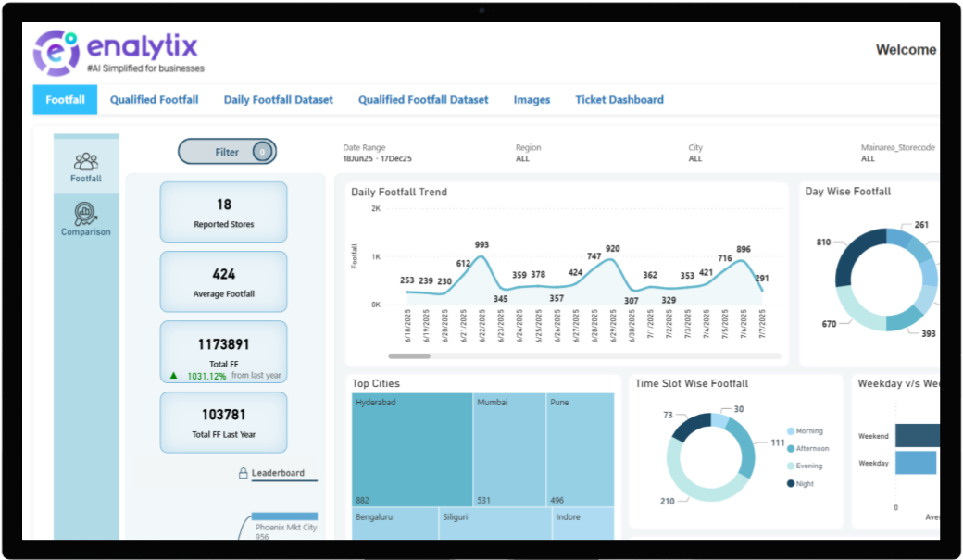Click the Night legend swatch icon
The width and height of the screenshot is (963, 560).
point(791,483)
